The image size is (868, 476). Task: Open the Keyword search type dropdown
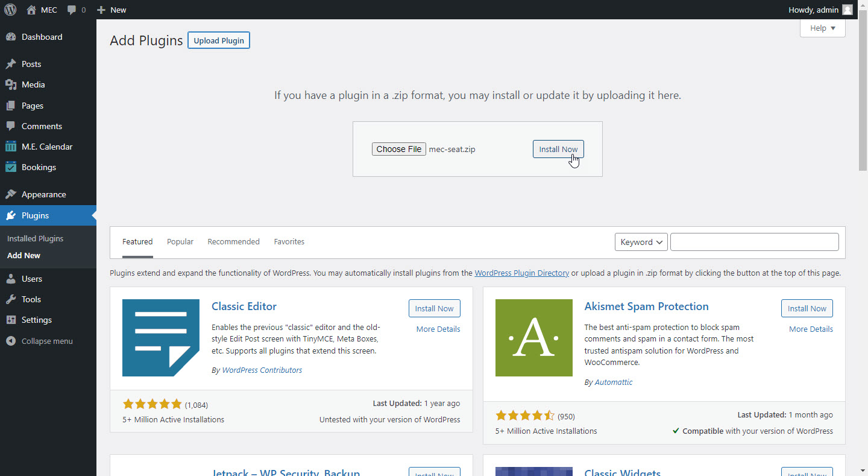[641, 242]
